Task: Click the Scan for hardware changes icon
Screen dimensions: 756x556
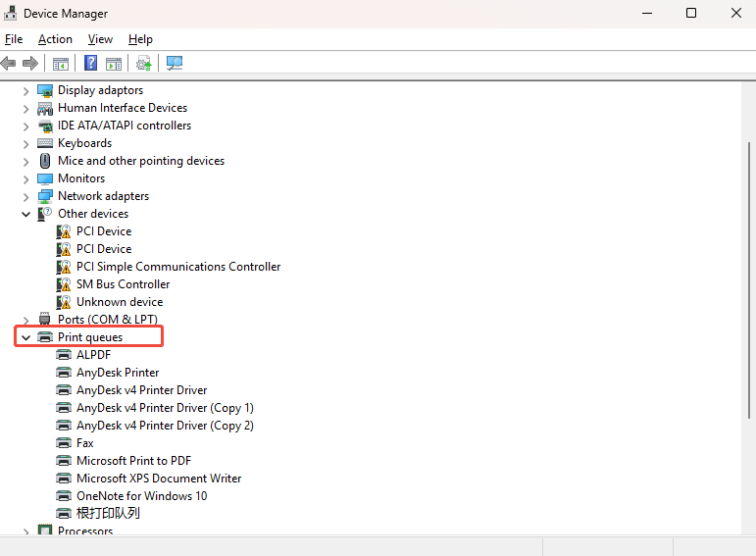Action: point(175,63)
